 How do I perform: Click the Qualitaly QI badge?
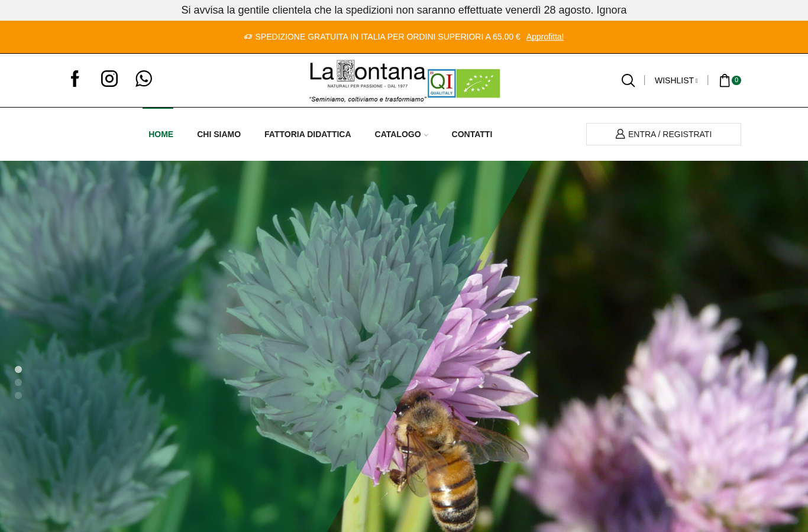click(x=441, y=83)
